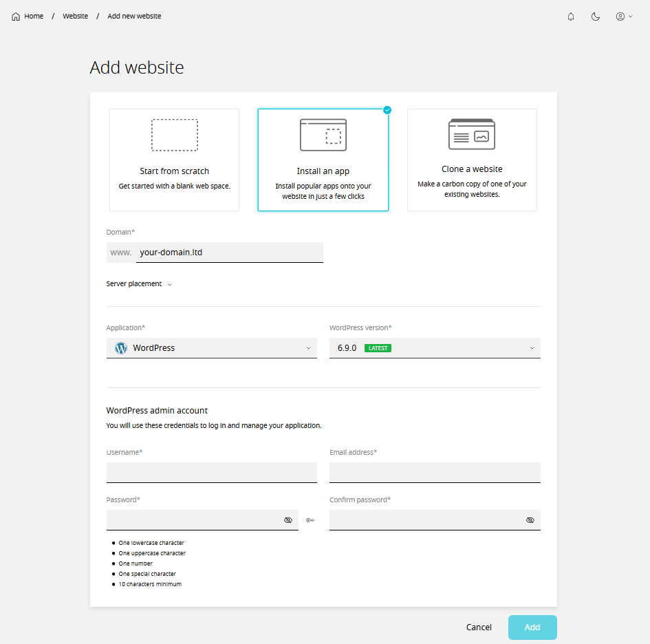This screenshot has width=650, height=644.
Task: Click the Clone a website illustration
Action: point(472,134)
